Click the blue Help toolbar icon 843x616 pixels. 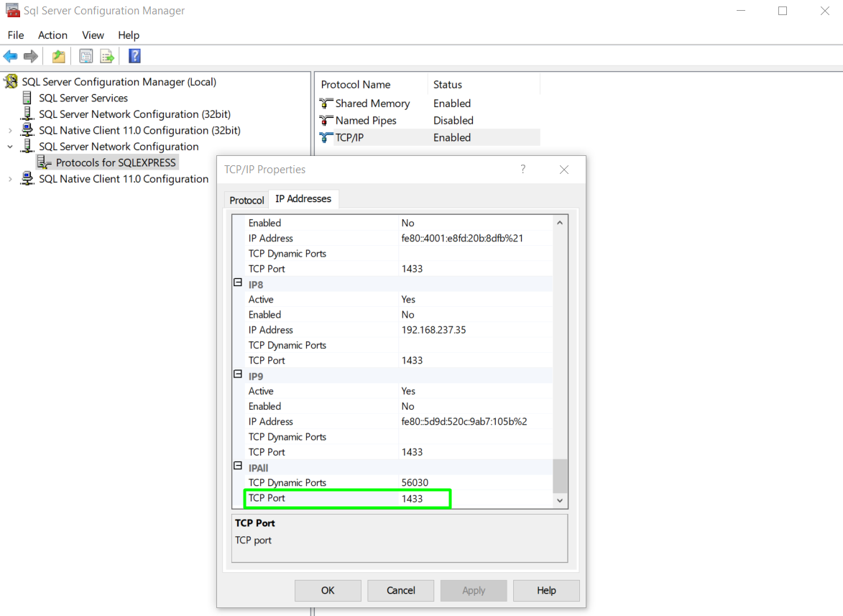click(x=134, y=56)
